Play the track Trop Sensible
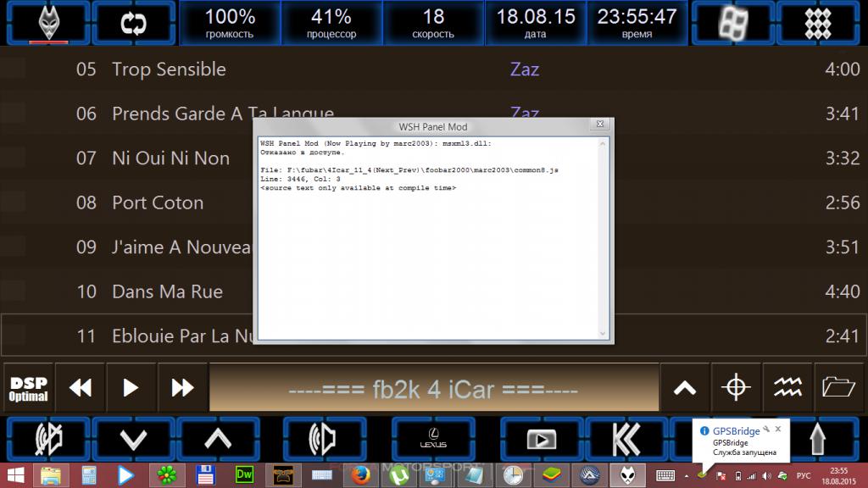This screenshot has height=488, width=868. pyautogui.click(x=169, y=69)
